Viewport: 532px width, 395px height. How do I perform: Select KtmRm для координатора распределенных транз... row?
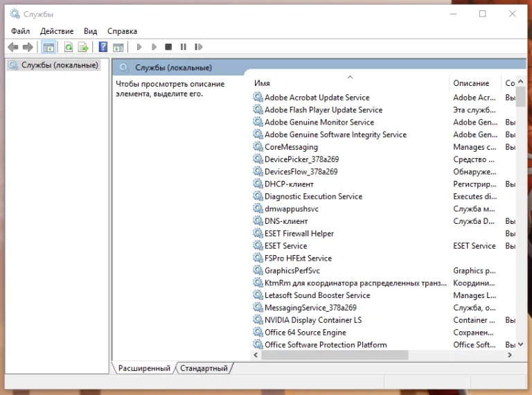click(x=384, y=283)
